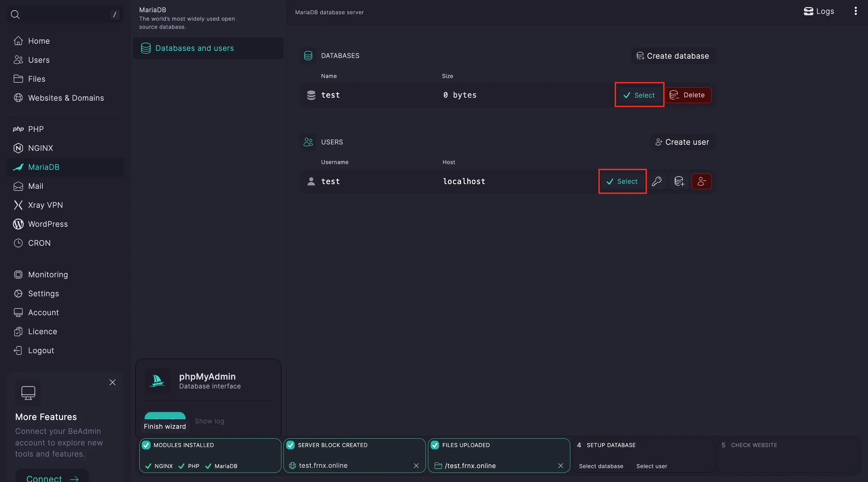The image size is (868, 482).
Task: Click the Server Block Created step checkmark
Action: click(291, 445)
